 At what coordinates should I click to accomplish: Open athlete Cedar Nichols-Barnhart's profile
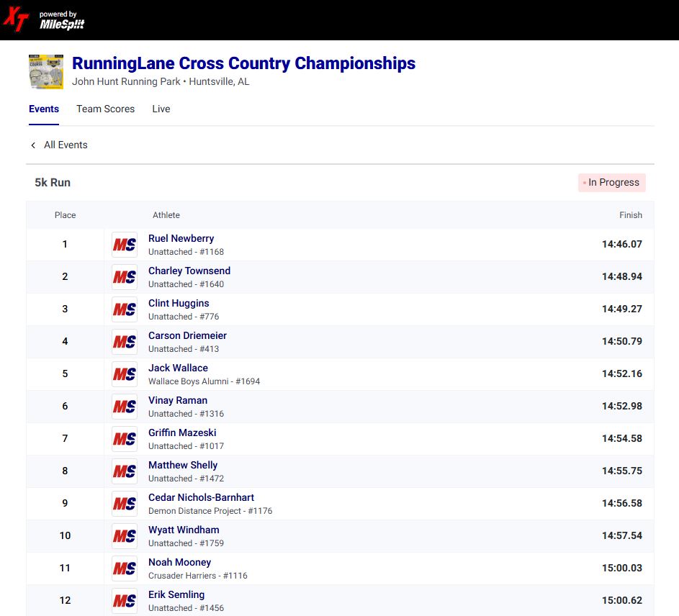tap(201, 497)
